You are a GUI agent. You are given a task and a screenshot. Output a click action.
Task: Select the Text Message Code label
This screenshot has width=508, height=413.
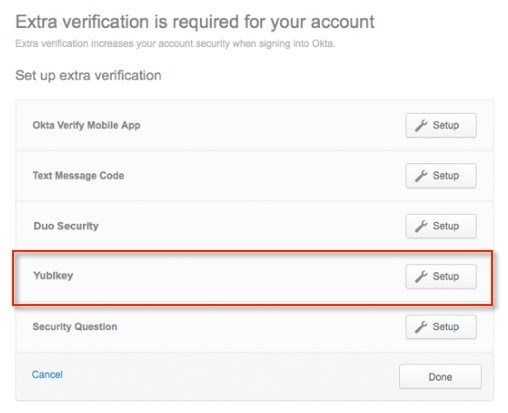click(x=78, y=176)
